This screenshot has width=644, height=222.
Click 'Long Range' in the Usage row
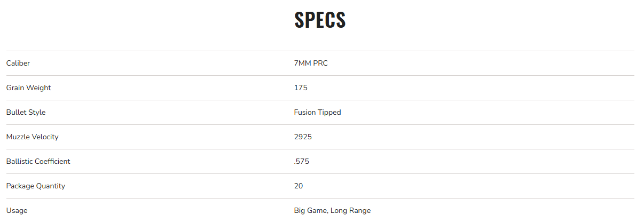[x=350, y=210]
